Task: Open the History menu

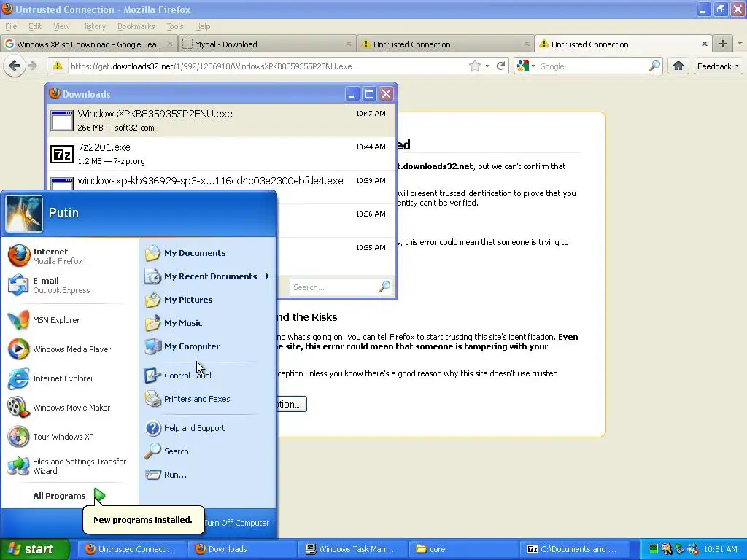Action: (x=93, y=26)
